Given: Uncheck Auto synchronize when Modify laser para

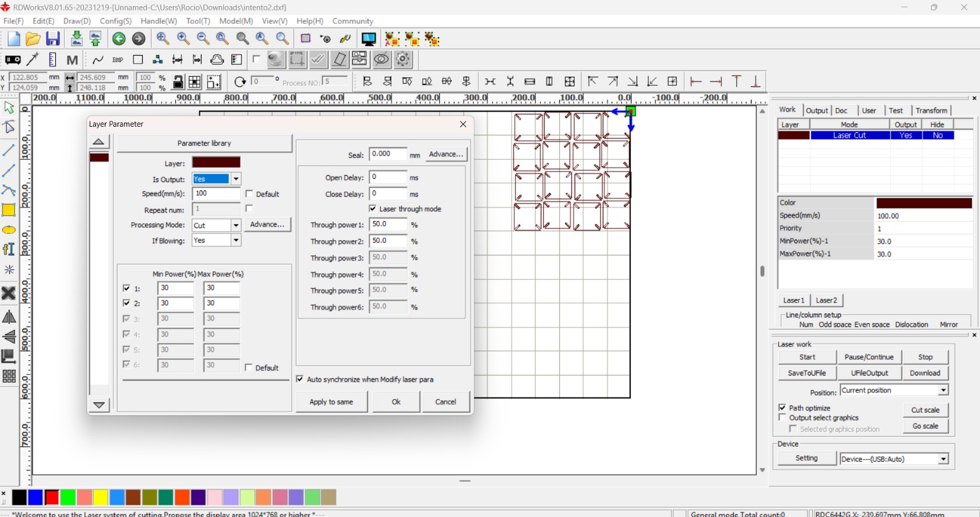Looking at the screenshot, I should [x=300, y=379].
